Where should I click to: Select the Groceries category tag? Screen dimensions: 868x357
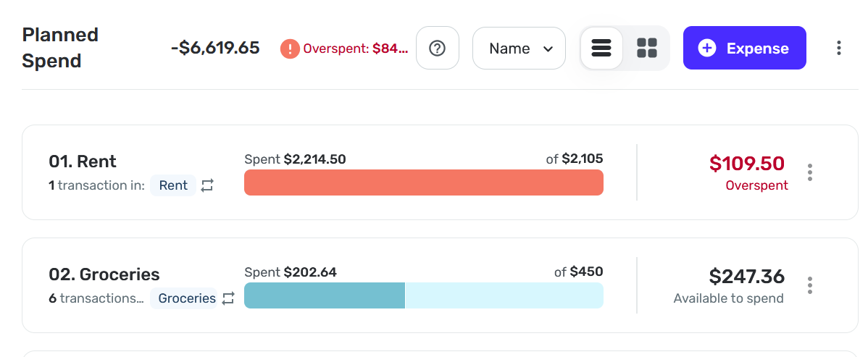[187, 298]
